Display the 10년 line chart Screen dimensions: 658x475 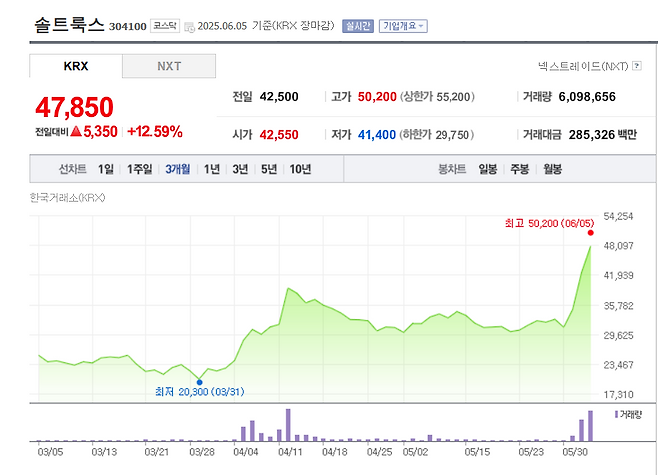click(300, 169)
